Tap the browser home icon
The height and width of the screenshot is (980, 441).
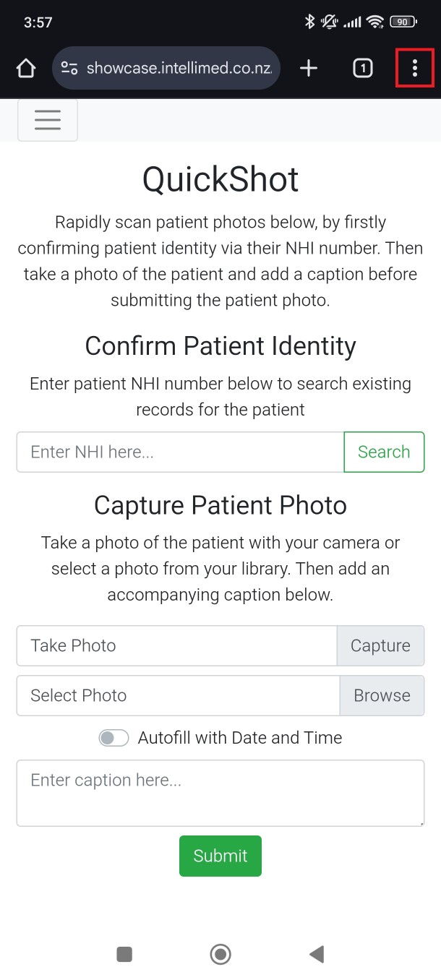point(26,68)
